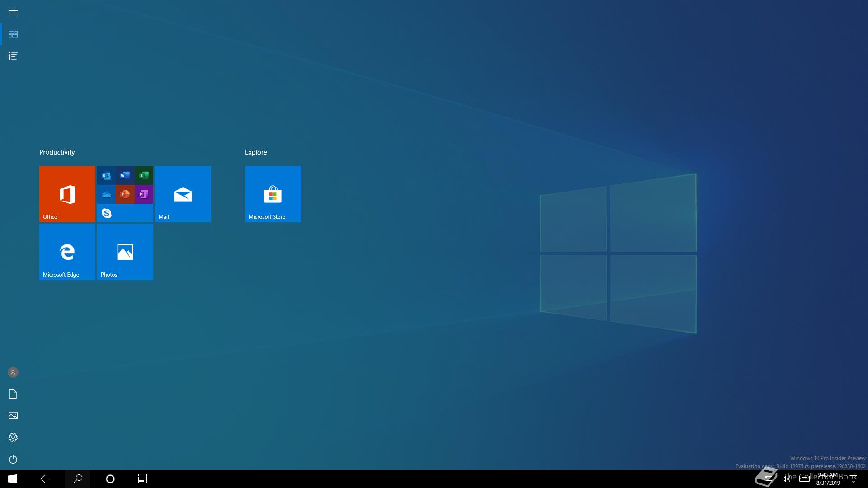Switch to All apps list view
The width and height of the screenshot is (868, 488).
click(x=13, y=56)
